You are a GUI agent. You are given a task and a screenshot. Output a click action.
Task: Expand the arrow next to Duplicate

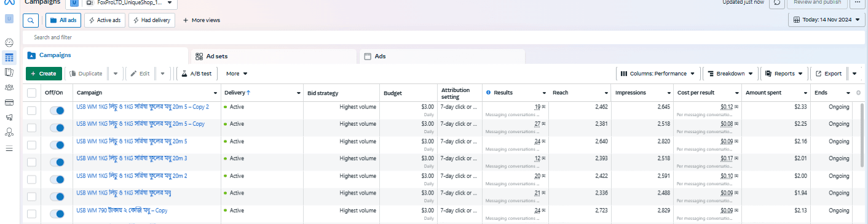115,74
